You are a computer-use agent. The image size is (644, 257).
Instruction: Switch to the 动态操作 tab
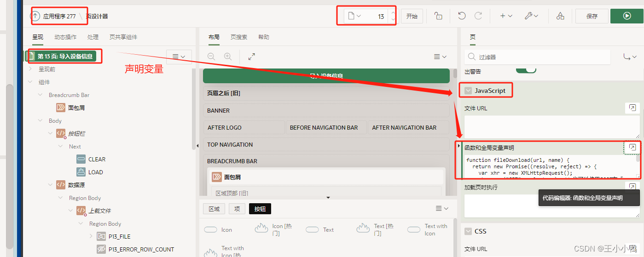pyautogui.click(x=65, y=37)
